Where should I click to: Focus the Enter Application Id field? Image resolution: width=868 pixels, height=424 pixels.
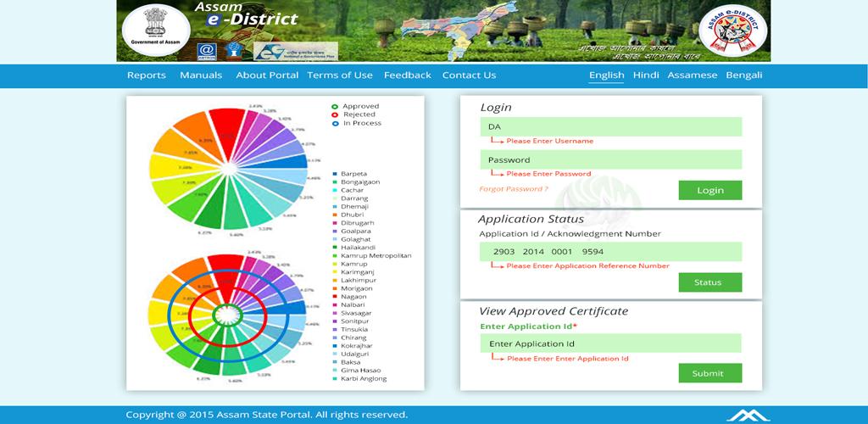(611, 343)
